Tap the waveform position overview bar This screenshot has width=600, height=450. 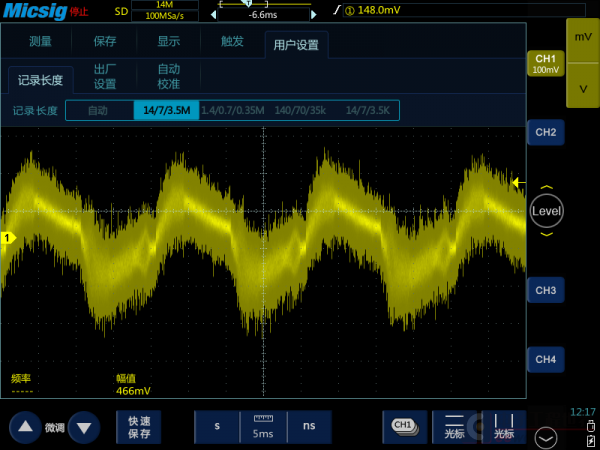click(264, 4)
